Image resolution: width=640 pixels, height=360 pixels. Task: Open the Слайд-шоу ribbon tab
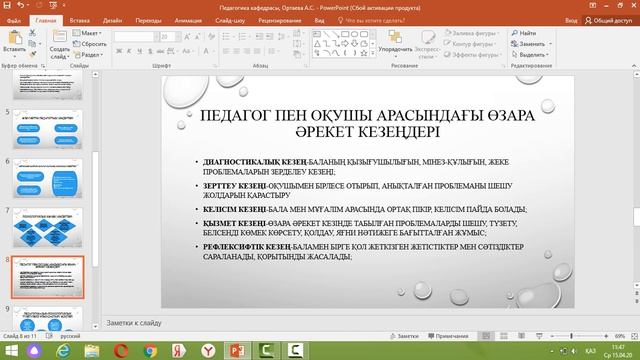[x=230, y=20]
